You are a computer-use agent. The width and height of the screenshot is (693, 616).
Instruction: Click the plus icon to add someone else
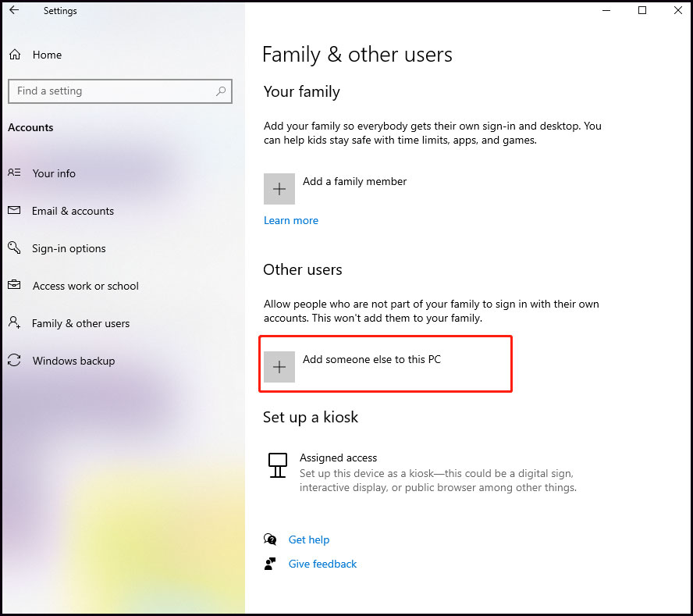click(279, 367)
